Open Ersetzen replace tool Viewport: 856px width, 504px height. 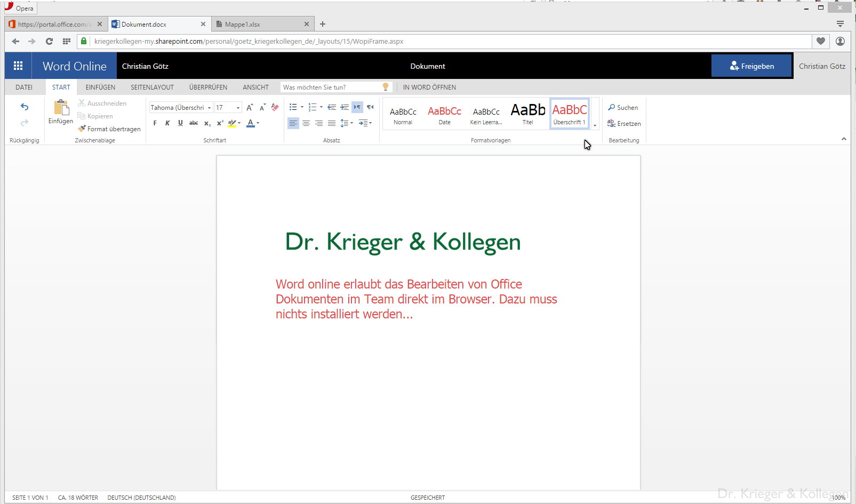point(624,123)
